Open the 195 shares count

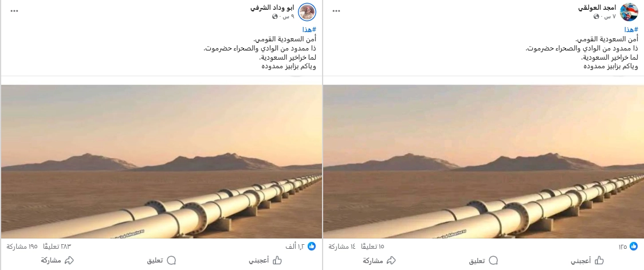click(x=22, y=246)
